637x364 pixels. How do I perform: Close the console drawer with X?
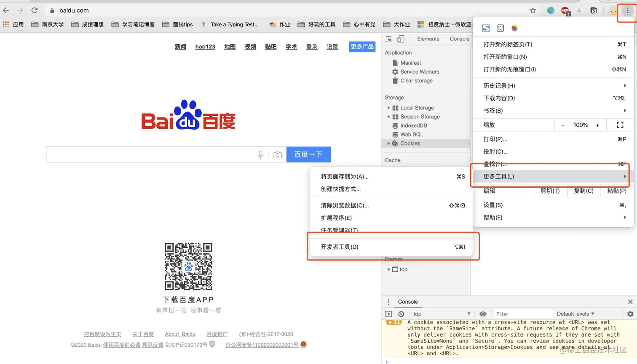(x=630, y=302)
